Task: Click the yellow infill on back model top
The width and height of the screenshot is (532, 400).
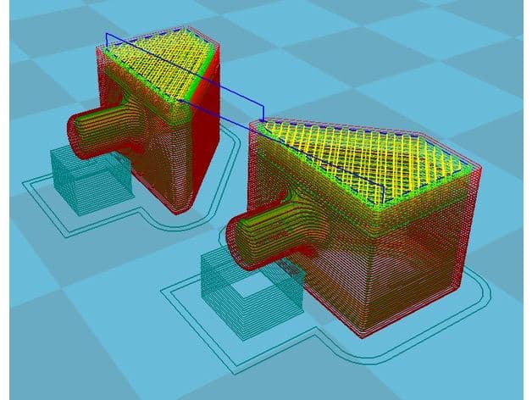Action: [163, 64]
